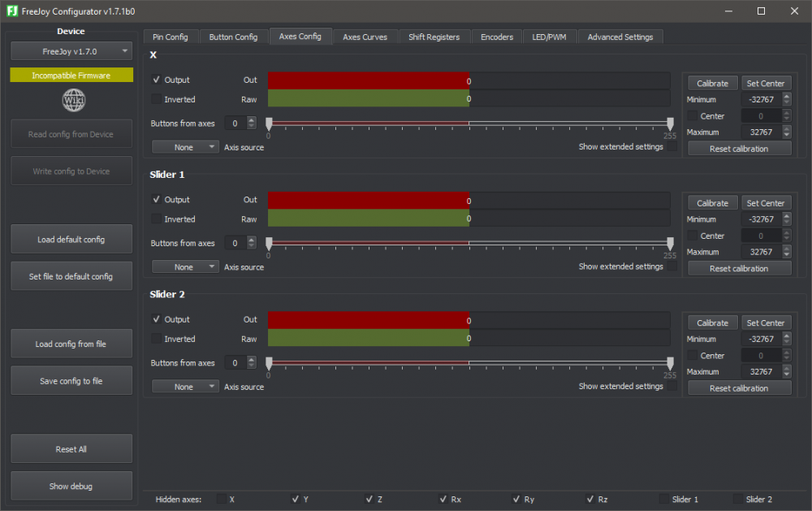Toggle the X axis Inverted checkbox
812x511 pixels.
(x=157, y=99)
